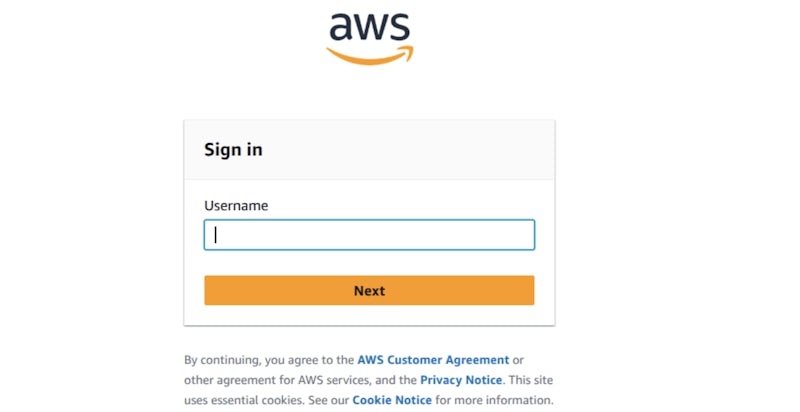Open the Privacy Notice link

pos(462,380)
